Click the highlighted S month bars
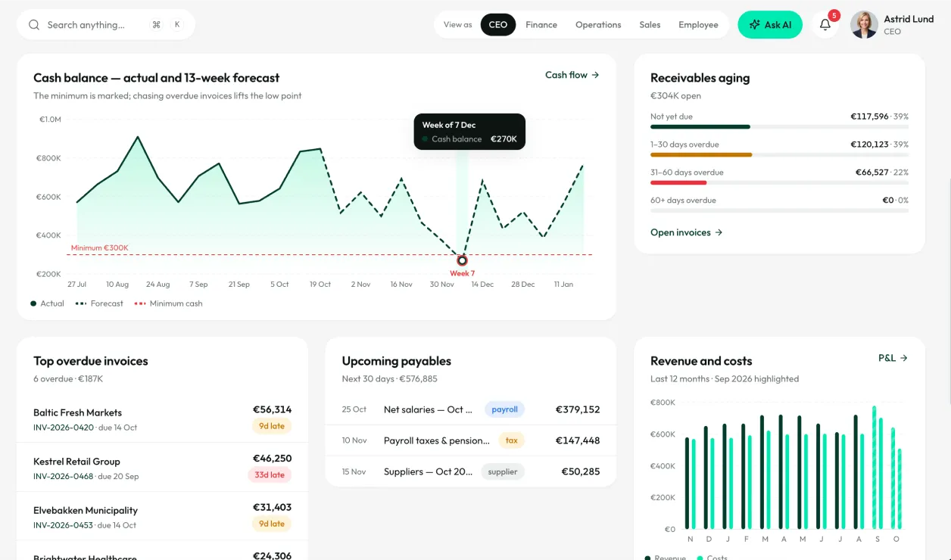Viewport: 951px width, 560px height. (878, 468)
